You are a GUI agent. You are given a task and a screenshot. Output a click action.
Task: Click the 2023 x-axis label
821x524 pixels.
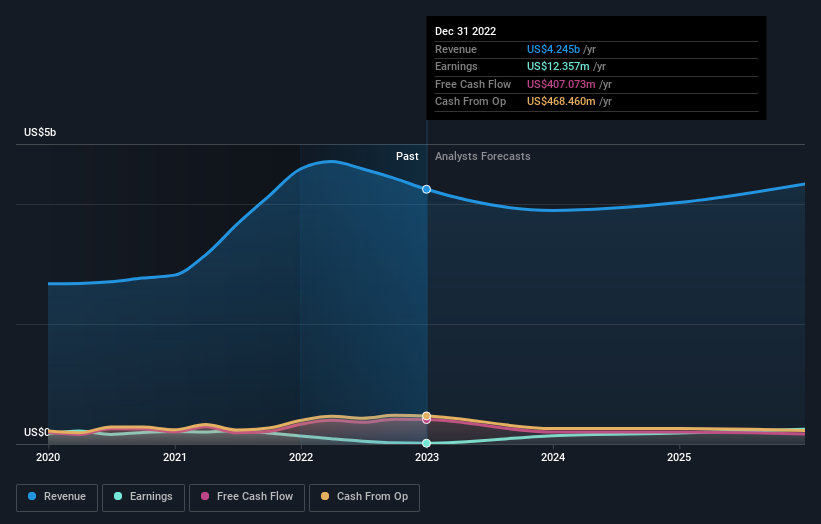(x=427, y=458)
